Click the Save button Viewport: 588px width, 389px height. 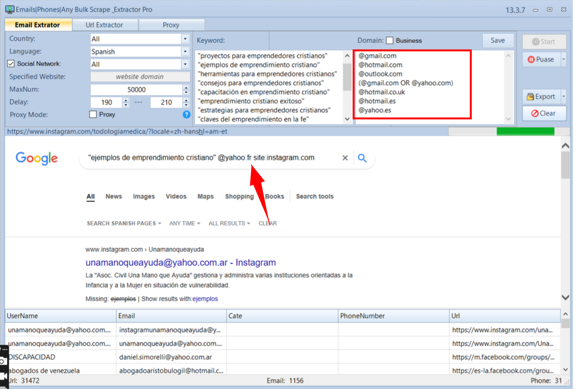point(498,40)
